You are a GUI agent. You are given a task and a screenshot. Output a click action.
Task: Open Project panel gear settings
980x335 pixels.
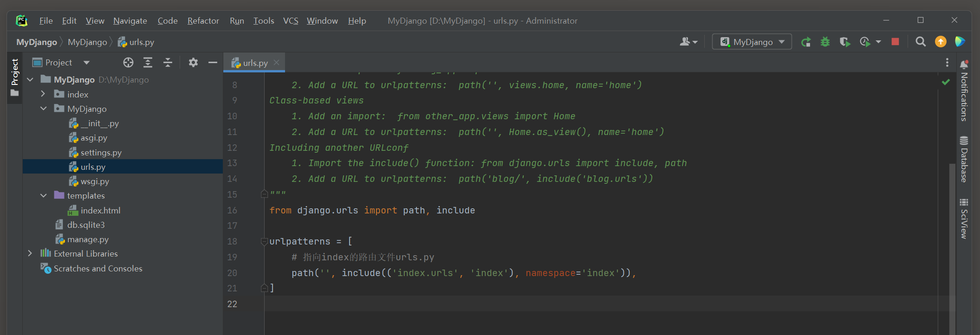tap(193, 63)
